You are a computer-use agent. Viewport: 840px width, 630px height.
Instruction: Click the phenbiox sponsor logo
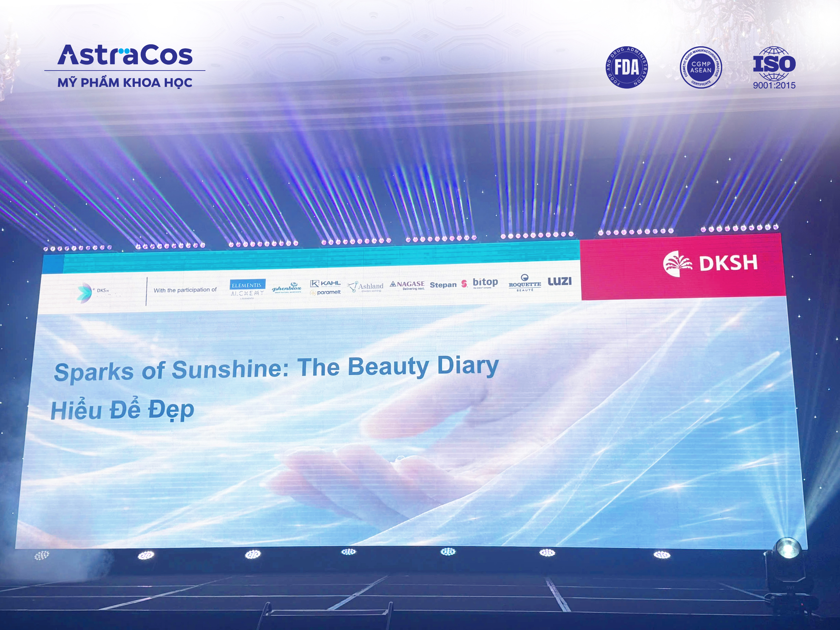click(x=287, y=287)
